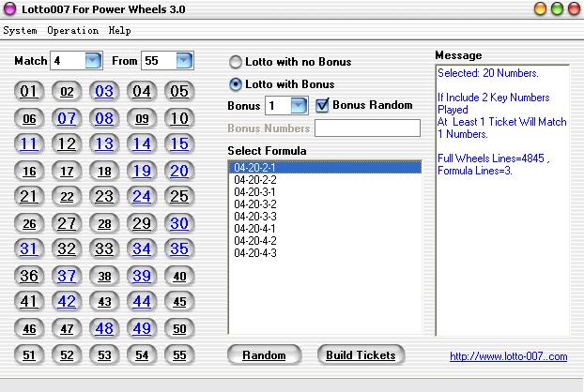Deselect number ball 42
The image size is (584, 392).
67,301
